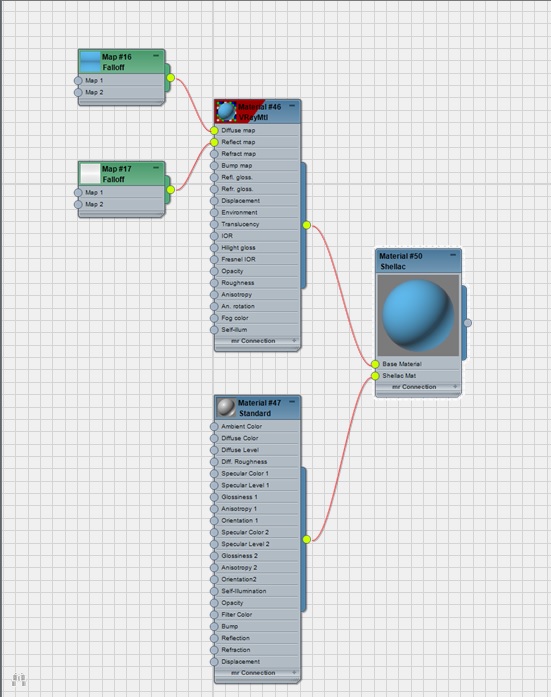
Task: Click the Diffuse map input socket
Action: coord(214,131)
